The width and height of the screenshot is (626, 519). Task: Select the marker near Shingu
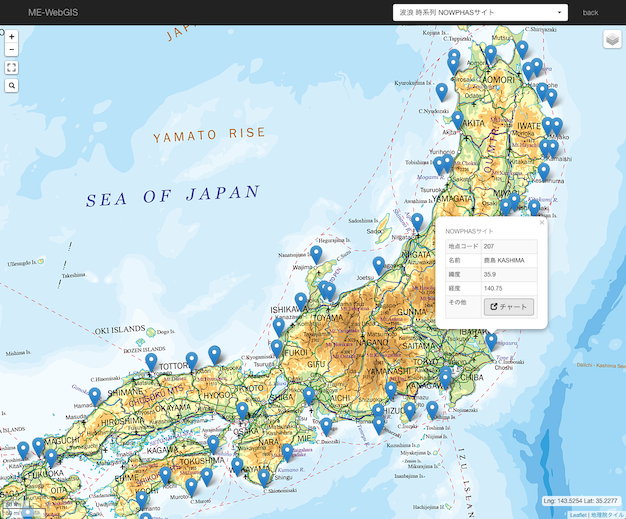287,452
